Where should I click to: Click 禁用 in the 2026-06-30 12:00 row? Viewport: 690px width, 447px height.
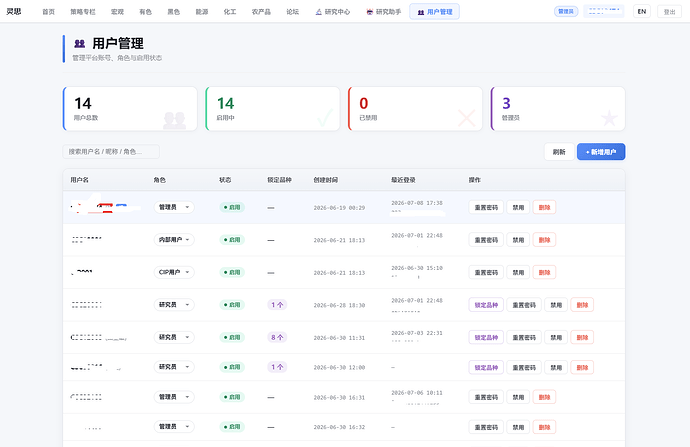556,367
